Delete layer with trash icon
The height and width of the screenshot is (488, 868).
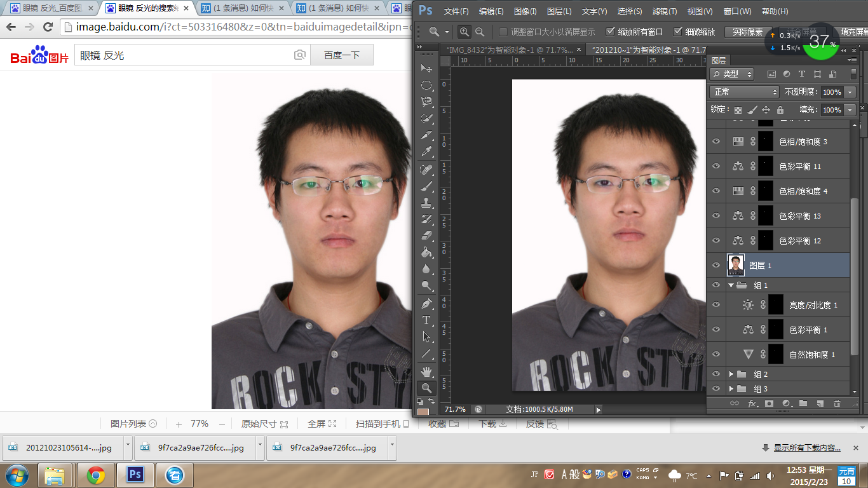pyautogui.click(x=837, y=403)
